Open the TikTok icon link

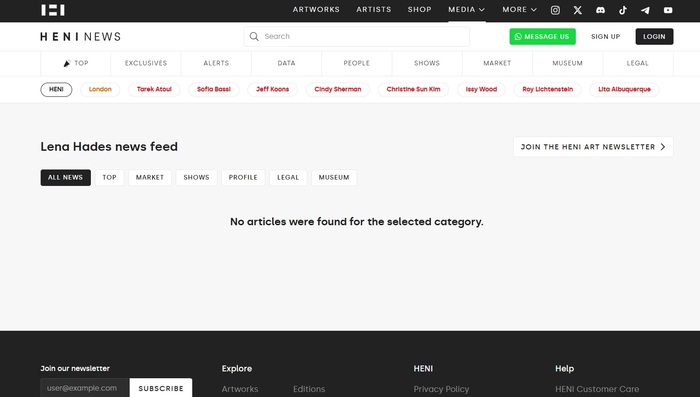point(623,10)
